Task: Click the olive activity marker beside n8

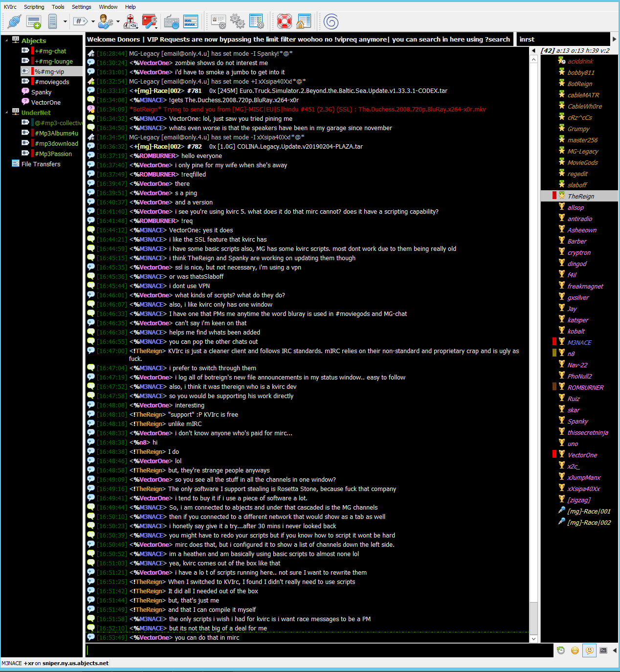Action: [x=554, y=353]
